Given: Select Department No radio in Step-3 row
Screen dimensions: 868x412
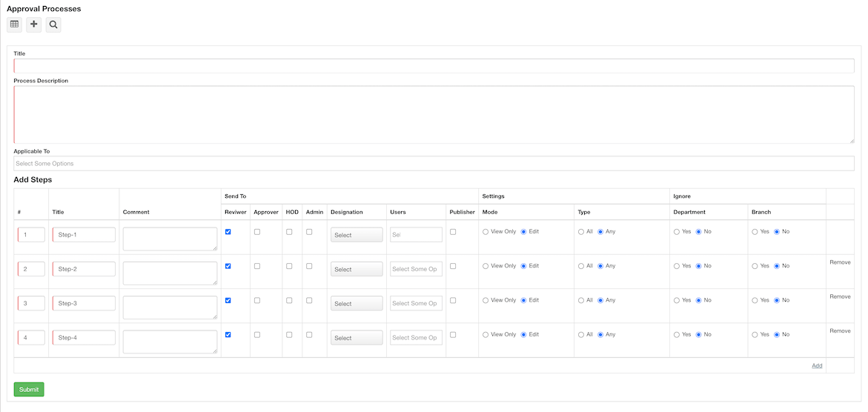Looking at the screenshot, I should pyautogui.click(x=698, y=301).
